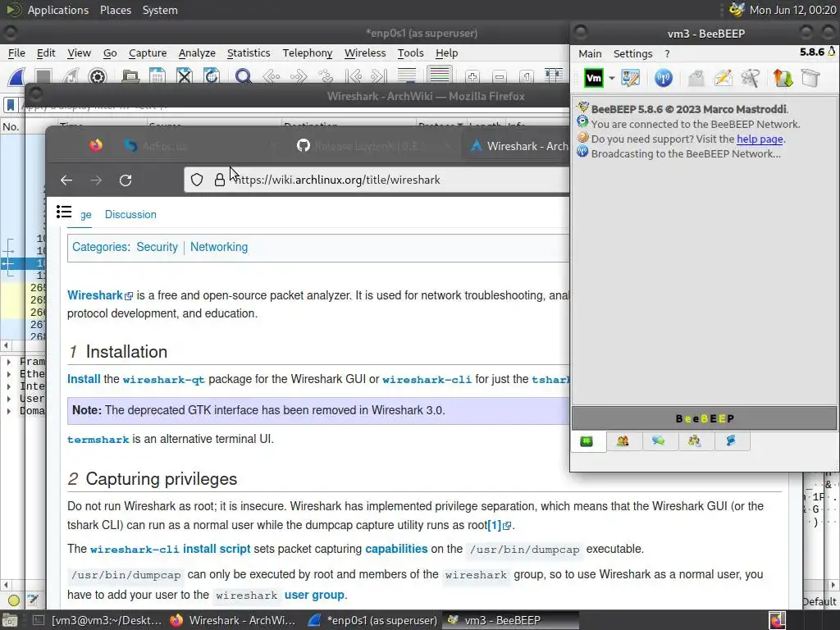
Task: Toggle auto-scroll during live capture in Wireshark
Action: coord(407,76)
